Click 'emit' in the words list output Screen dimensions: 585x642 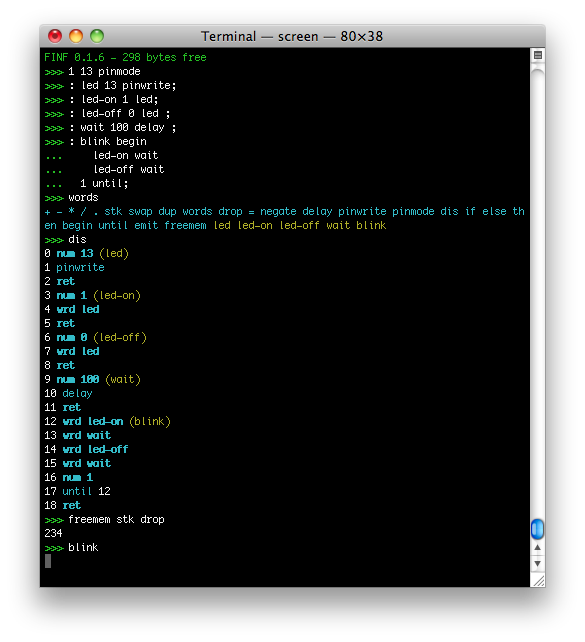coord(146,226)
